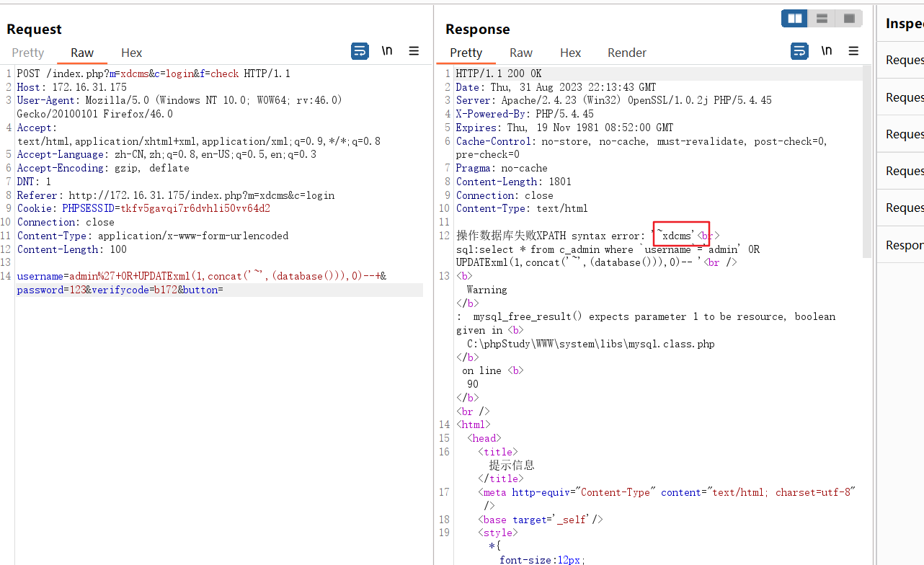Click the username payload line in request
The height and width of the screenshot is (565, 924).
coord(202,276)
